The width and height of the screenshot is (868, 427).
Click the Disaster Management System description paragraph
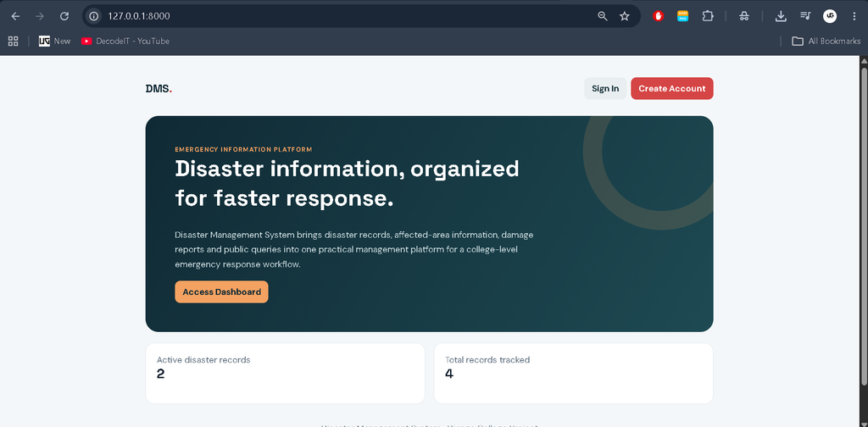click(x=354, y=250)
